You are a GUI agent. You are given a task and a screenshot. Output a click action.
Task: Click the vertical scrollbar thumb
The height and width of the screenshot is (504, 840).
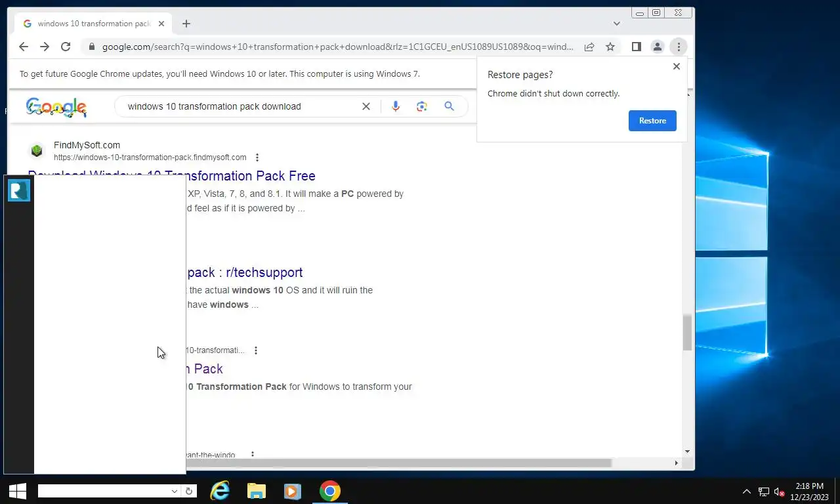[687, 333]
